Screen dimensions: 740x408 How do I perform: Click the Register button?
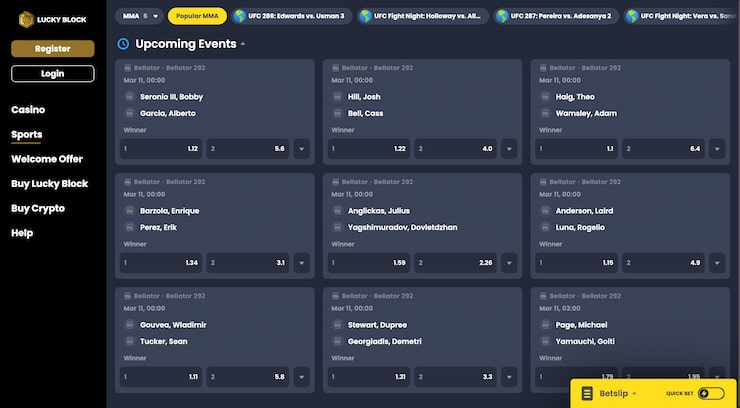tap(53, 49)
